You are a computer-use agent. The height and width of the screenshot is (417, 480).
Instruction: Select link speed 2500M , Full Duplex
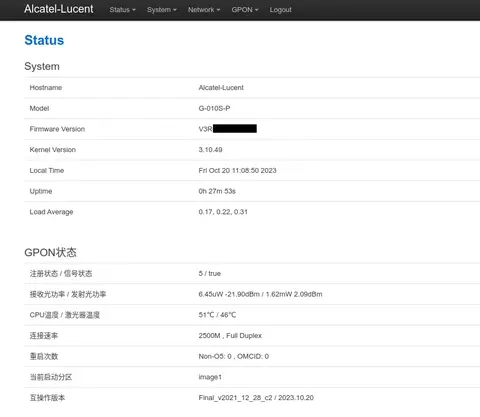pyautogui.click(x=230, y=335)
